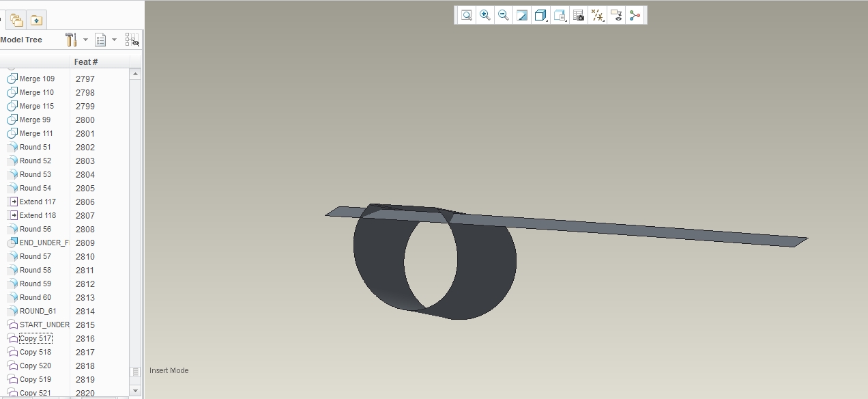
Task: Toggle the Spin Center icon
Action: tap(635, 15)
